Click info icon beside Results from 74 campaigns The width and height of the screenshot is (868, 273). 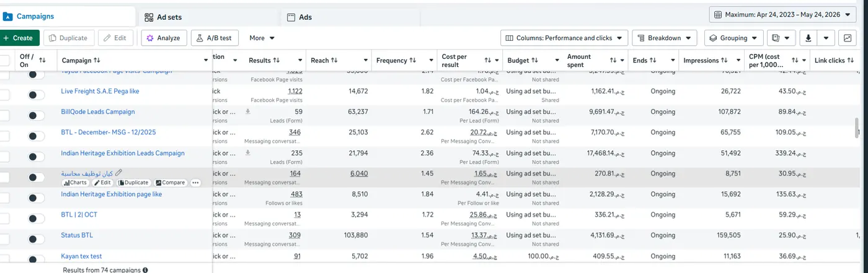pyautogui.click(x=145, y=270)
